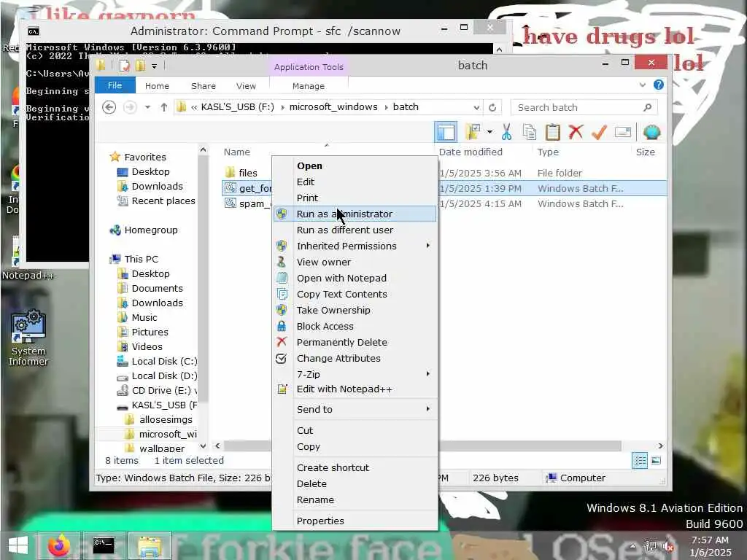Select Local Disk (C:) in navigation pane
Viewport: 747px width, 560px height.
point(164,361)
